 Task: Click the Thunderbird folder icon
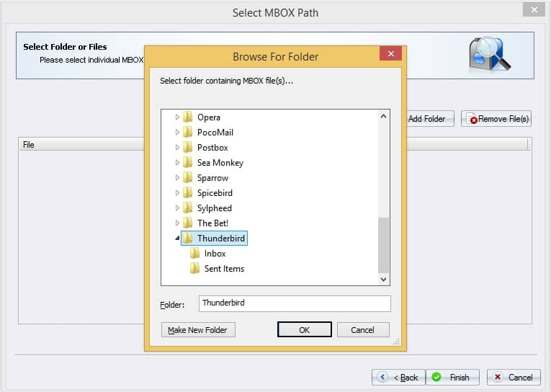click(x=188, y=238)
